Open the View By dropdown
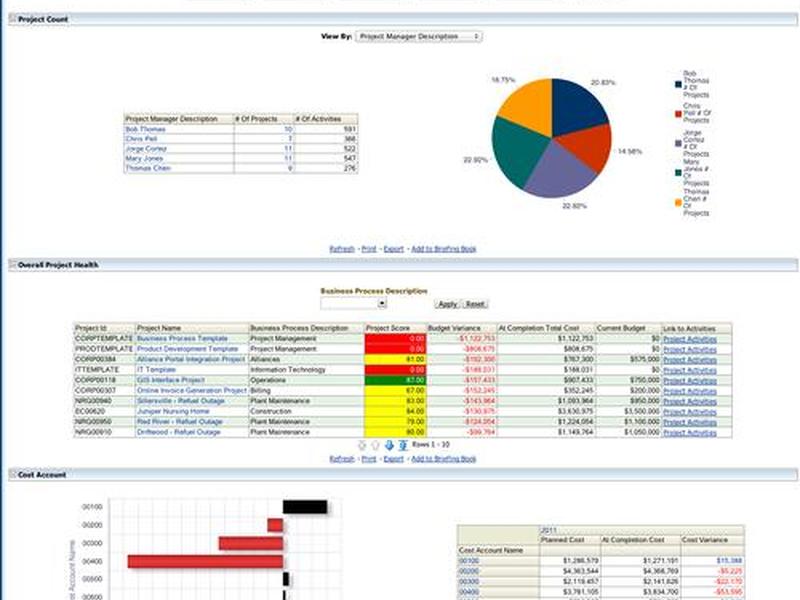Screen dimensions: 800x600 pyautogui.click(x=418, y=36)
